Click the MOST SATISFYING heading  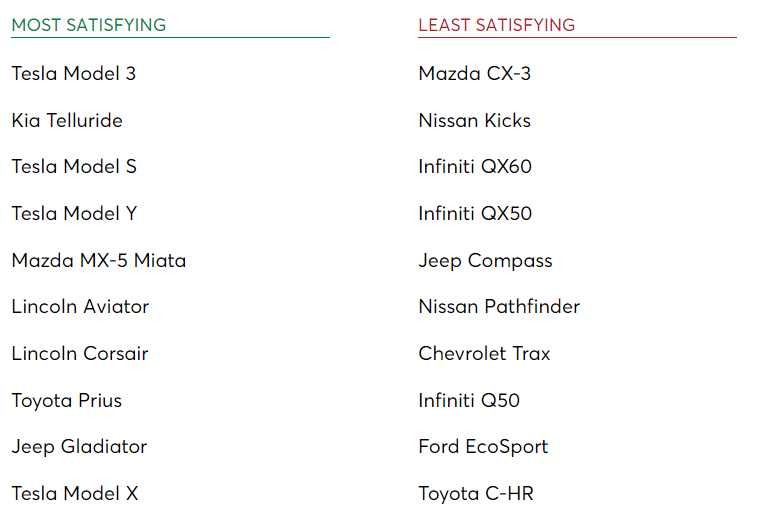pos(88,25)
